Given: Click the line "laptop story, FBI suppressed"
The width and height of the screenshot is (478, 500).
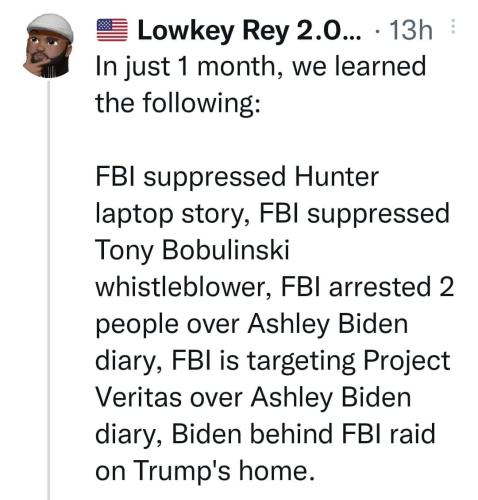Looking at the screenshot, I should 273,215.
